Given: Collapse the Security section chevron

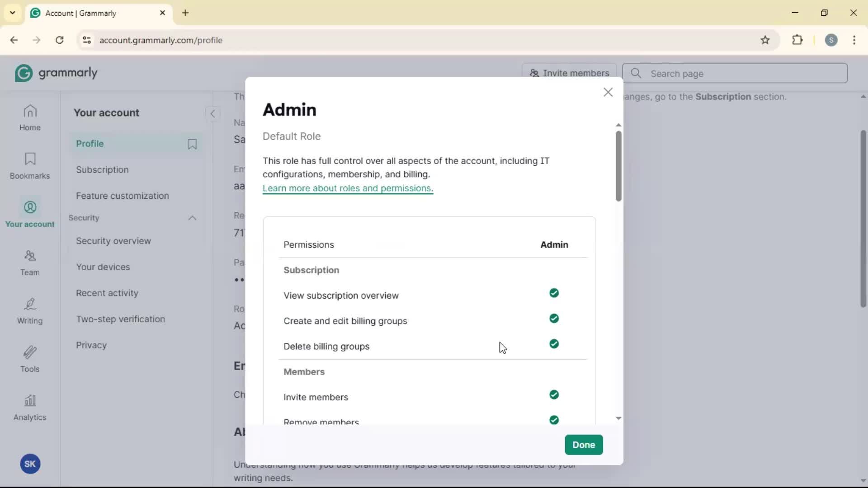Looking at the screenshot, I should 192,218.
